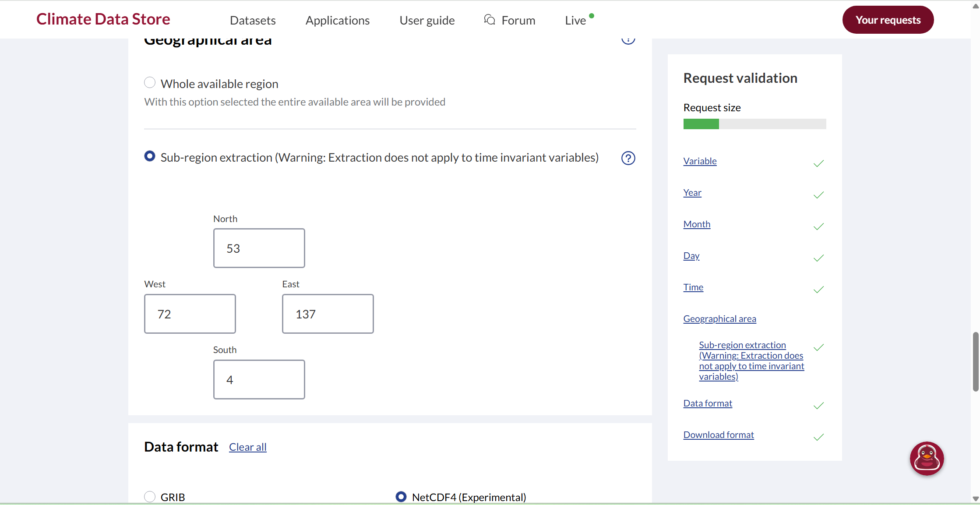Image resolution: width=980 pixels, height=505 pixels.
Task: Click the Your requests button
Action: [x=888, y=20]
